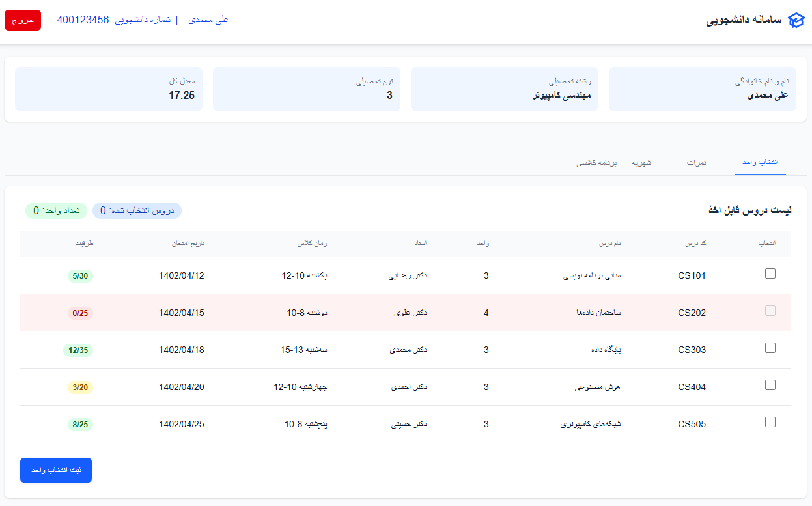This screenshot has height=506, width=812.
Task: Click the تعداد واحد: 0 badge
Action: pos(56,210)
